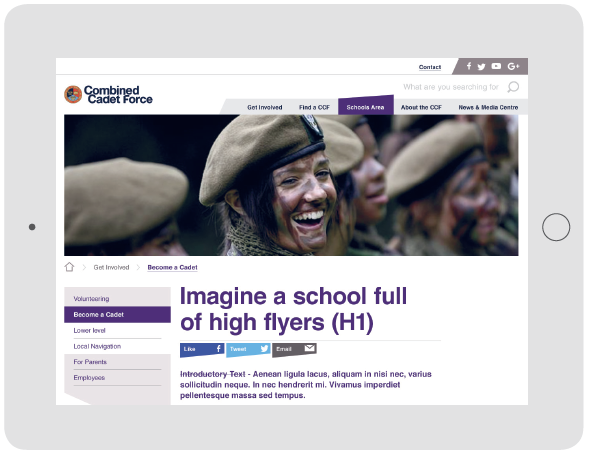Open the YouTube icon in the header

(x=496, y=66)
